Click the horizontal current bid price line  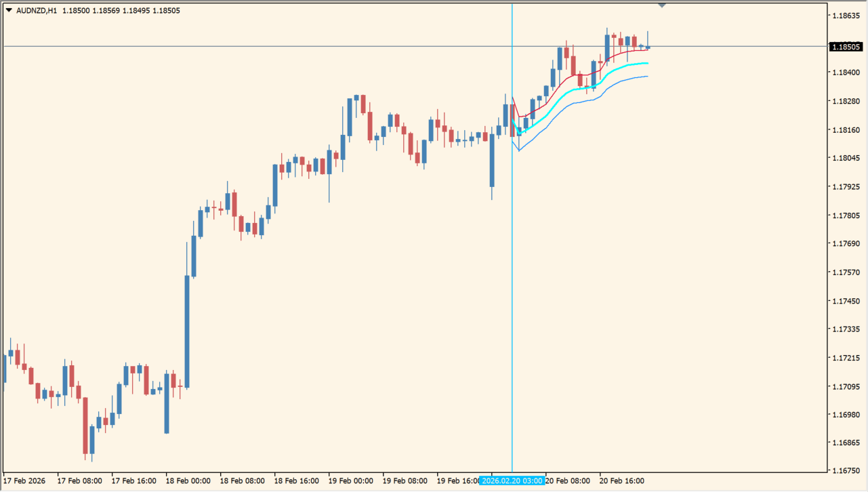(x=271, y=47)
